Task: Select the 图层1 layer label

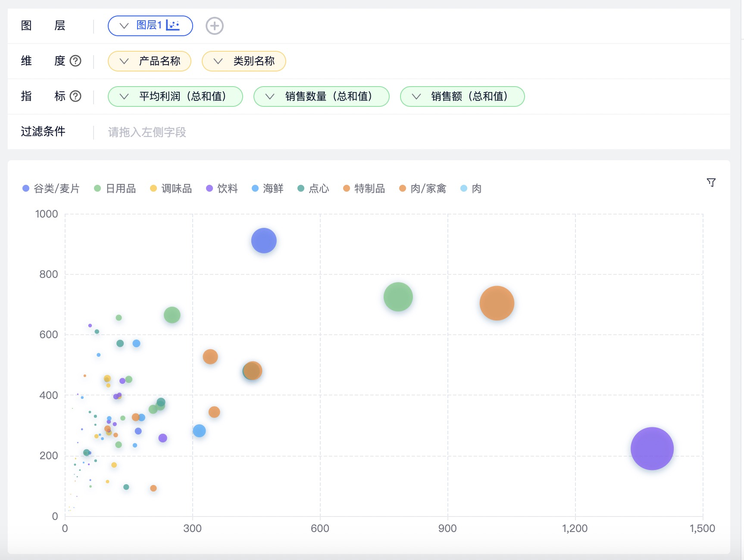Action: [x=149, y=25]
